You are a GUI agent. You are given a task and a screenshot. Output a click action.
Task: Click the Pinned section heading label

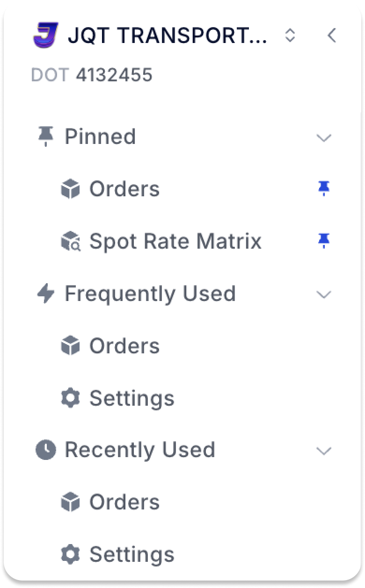[100, 136]
